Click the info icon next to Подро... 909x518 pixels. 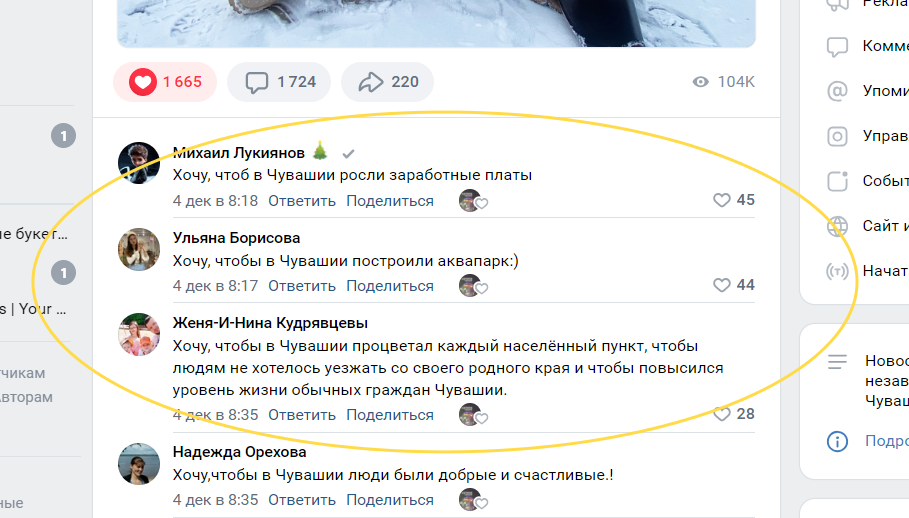[x=837, y=441]
